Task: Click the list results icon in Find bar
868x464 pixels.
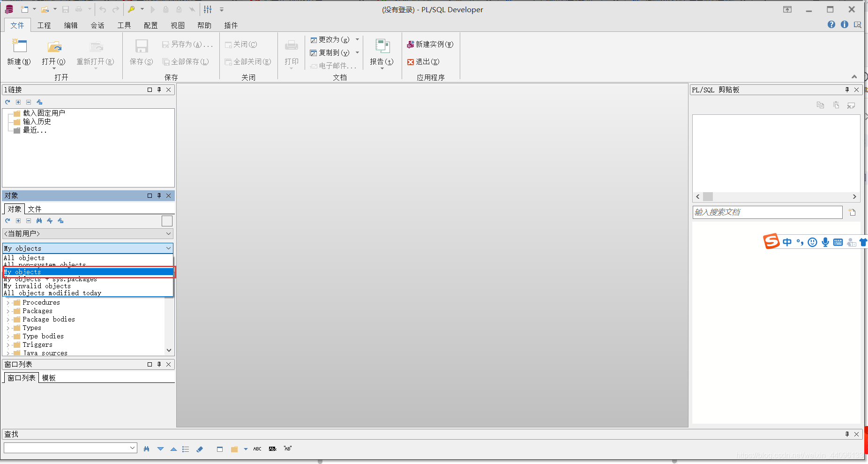Action: click(x=186, y=449)
